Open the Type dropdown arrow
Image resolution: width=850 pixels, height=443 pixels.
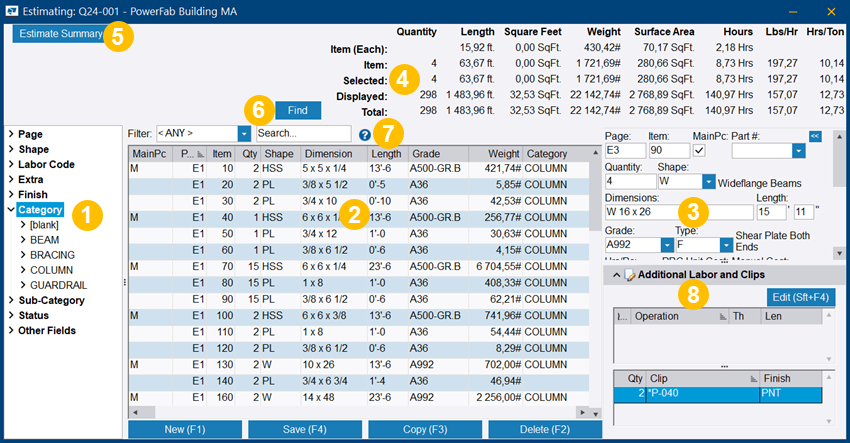pos(726,245)
